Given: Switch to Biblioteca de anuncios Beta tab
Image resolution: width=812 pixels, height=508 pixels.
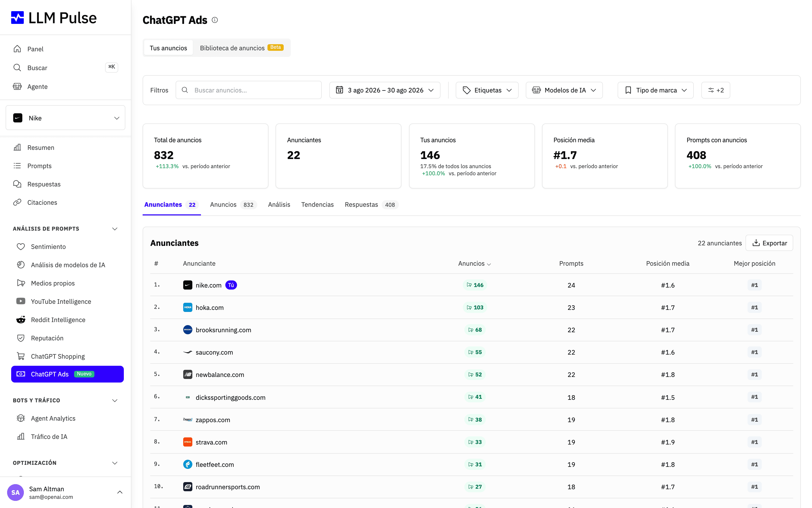Looking at the screenshot, I should tap(242, 48).
